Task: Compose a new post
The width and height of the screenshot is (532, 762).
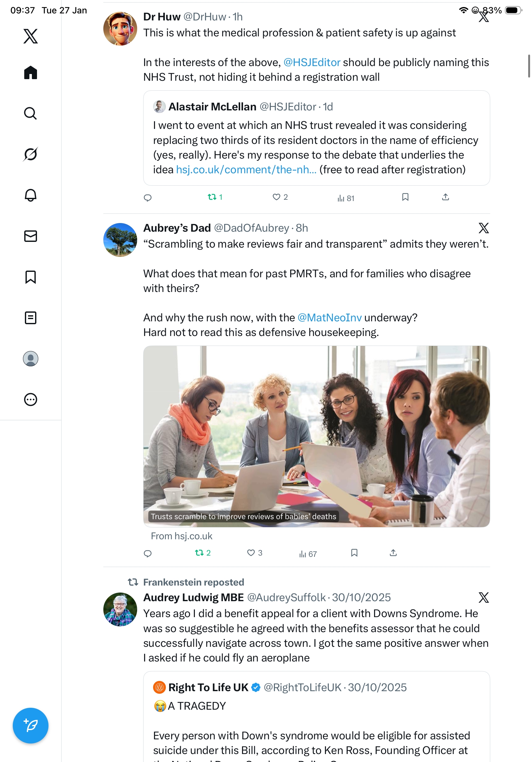Action: (31, 726)
